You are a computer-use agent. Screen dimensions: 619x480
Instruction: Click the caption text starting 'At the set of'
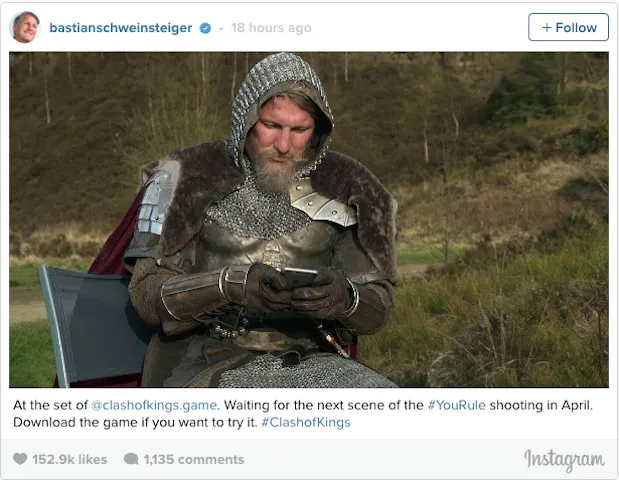point(303,414)
